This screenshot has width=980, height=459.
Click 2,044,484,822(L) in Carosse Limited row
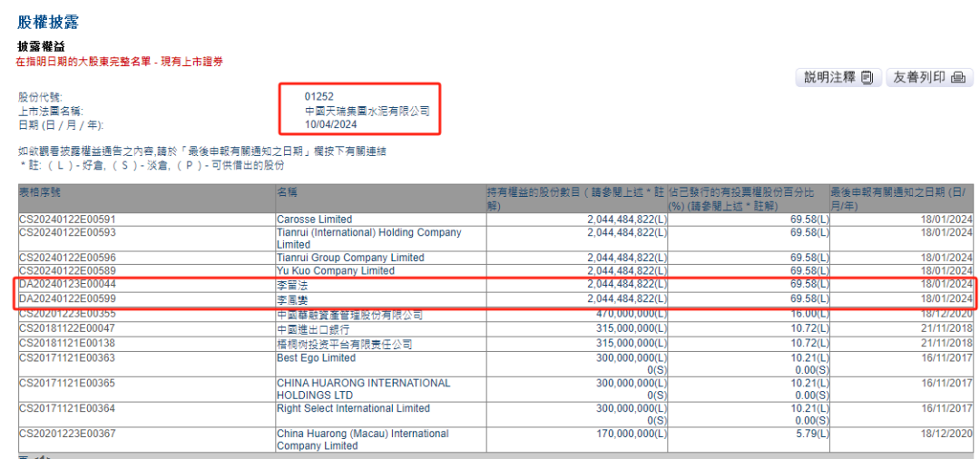[627, 220]
